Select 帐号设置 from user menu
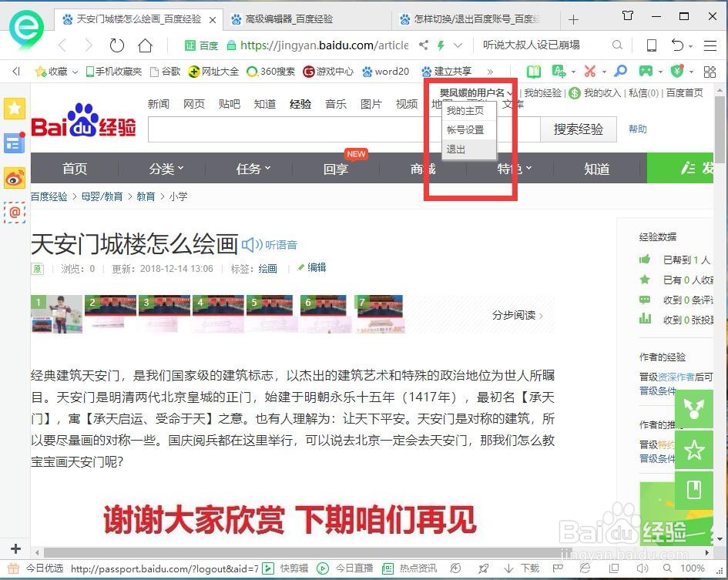 click(x=465, y=130)
